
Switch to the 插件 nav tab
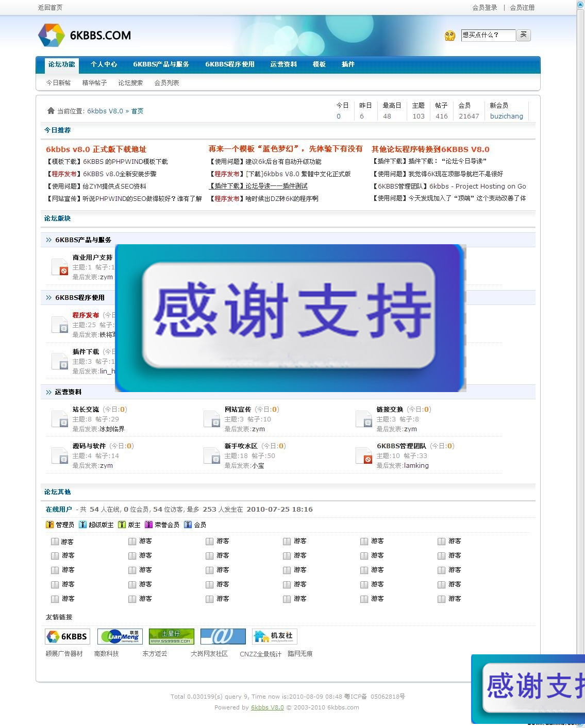348,64
